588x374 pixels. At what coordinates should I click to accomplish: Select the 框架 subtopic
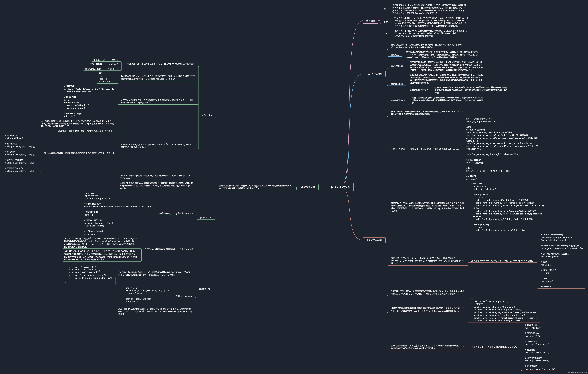(386, 22)
